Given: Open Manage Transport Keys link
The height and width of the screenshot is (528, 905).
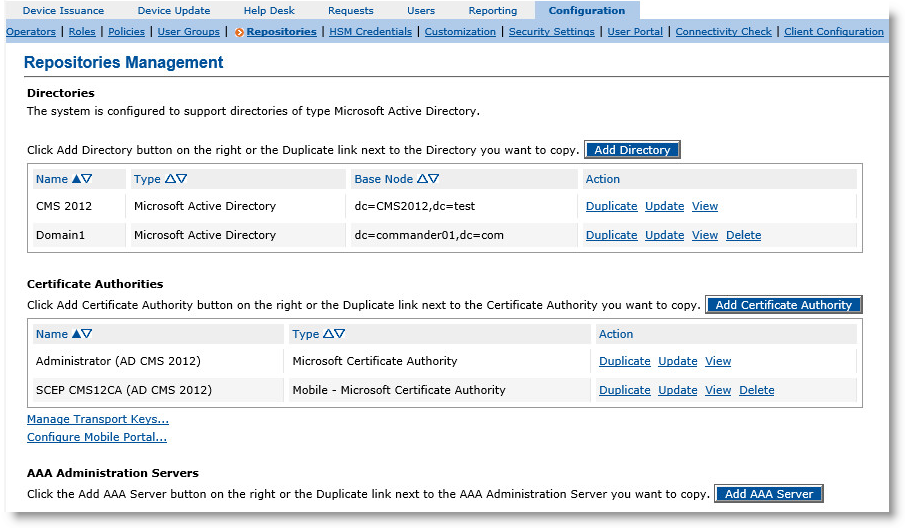Looking at the screenshot, I should [x=98, y=419].
